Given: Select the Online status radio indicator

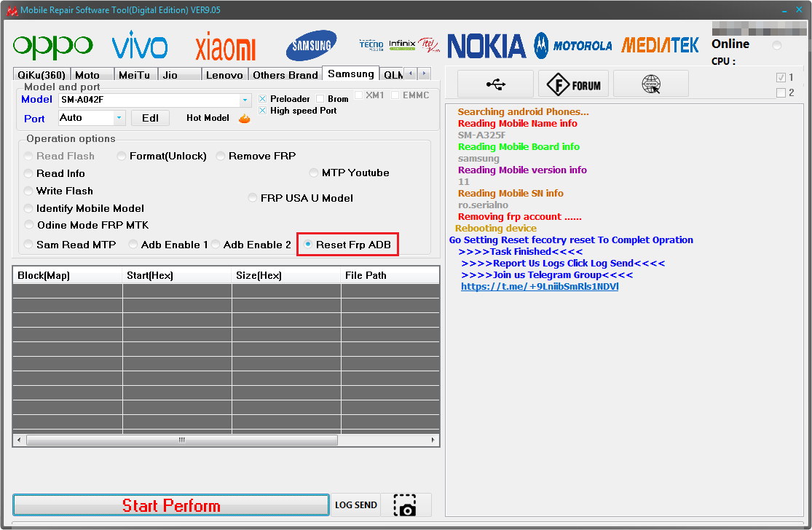Looking at the screenshot, I should [x=777, y=46].
